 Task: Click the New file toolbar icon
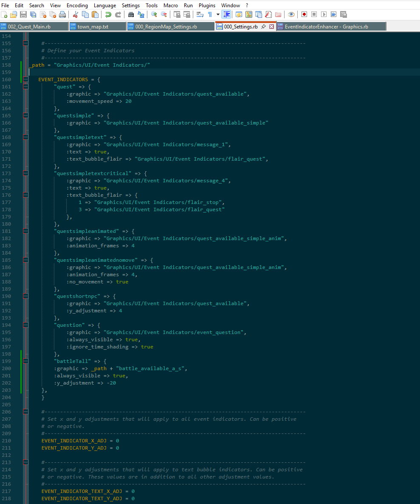pyautogui.click(x=4, y=14)
